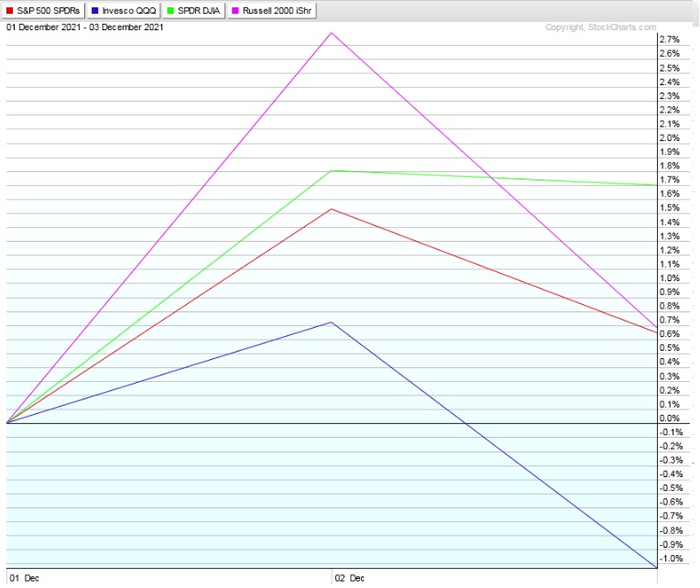The width and height of the screenshot is (700, 588).
Task: Select the S&P 500 SPDRs legend tab
Action: coord(43,11)
